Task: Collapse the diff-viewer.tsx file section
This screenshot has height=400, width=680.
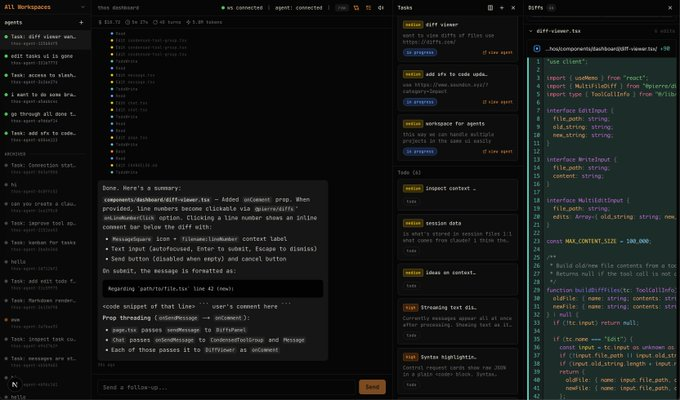Action: pyautogui.click(x=531, y=31)
